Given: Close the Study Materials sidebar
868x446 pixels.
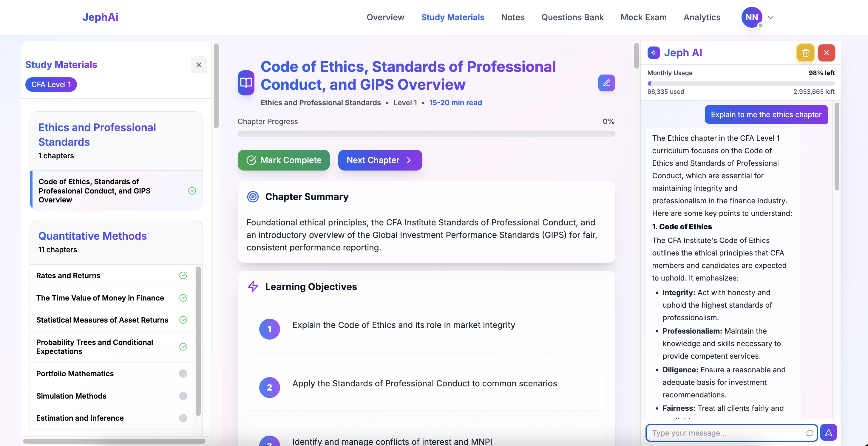Looking at the screenshot, I should [x=199, y=65].
